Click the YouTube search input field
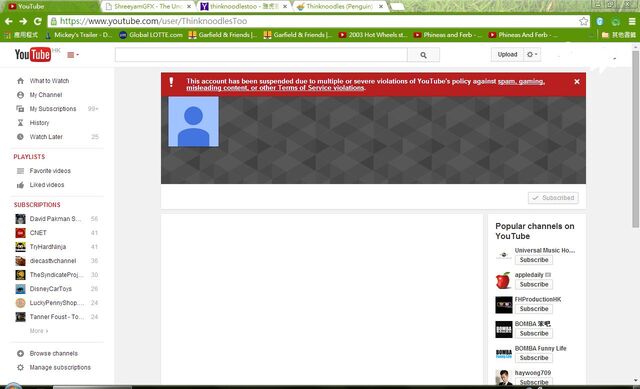640x389 pixels. pyautogui.click(x=261, y=55)
